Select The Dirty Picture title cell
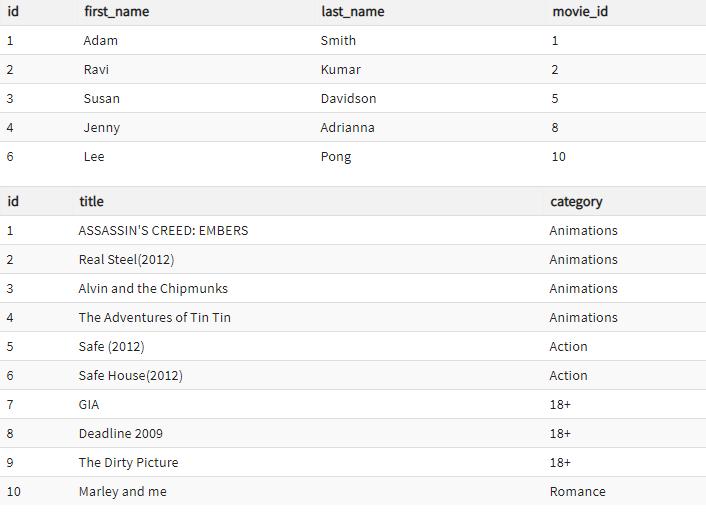 point(128,462)
